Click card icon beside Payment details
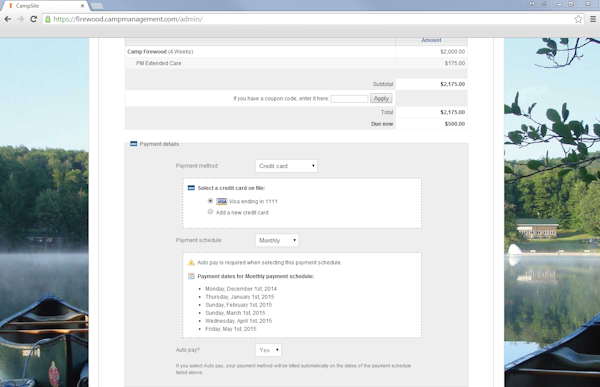 tap(134, 144)
